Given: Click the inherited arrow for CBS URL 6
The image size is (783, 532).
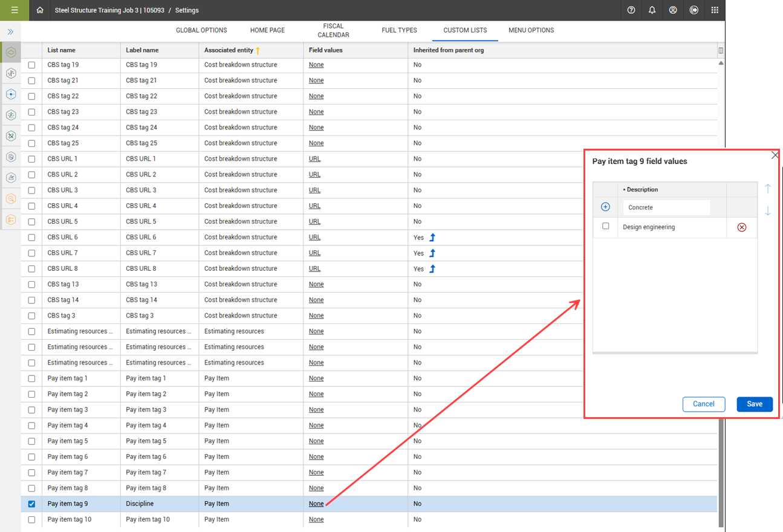Looking at the screenshot, I should pos(432,238).
